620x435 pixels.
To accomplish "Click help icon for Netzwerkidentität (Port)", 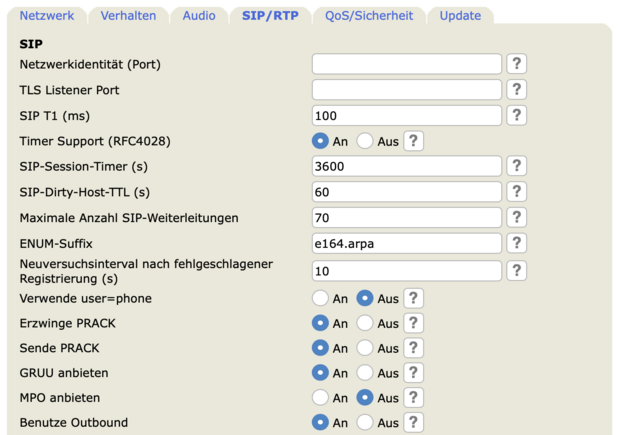I will (x=516, y=64).
